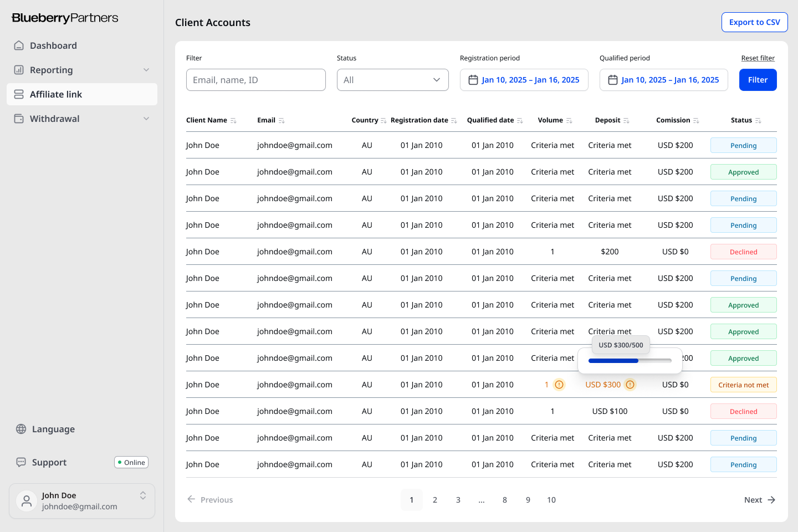798x532 pixels.
Task: Sort by Registration date icon
Action: pyautogui.click(x=454, y=121)
